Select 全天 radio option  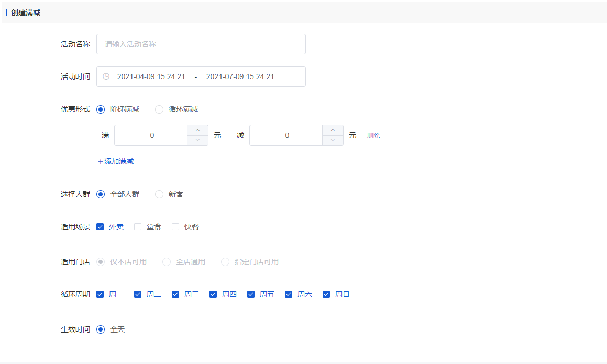tap(101, 329)
